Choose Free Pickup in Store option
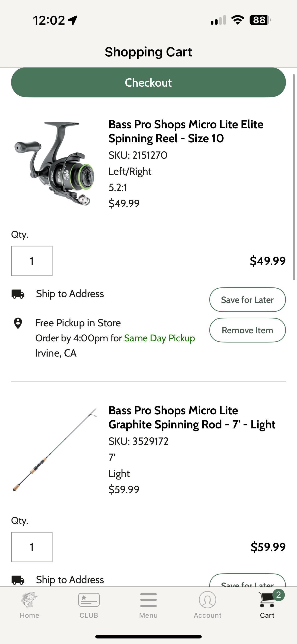The width and height of the screenshot is (297, 644). tap(78, 323)
